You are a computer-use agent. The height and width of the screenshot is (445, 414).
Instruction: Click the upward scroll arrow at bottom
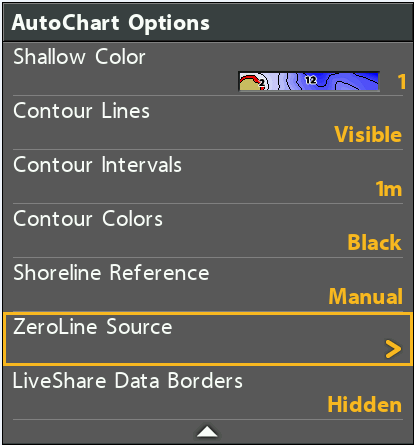click(207, 431)
